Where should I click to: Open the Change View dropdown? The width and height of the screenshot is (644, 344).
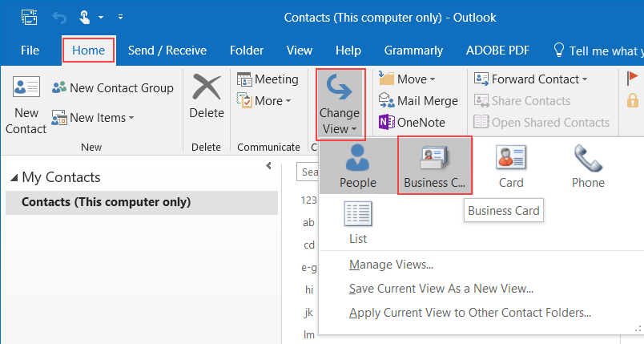coord(340,104)
